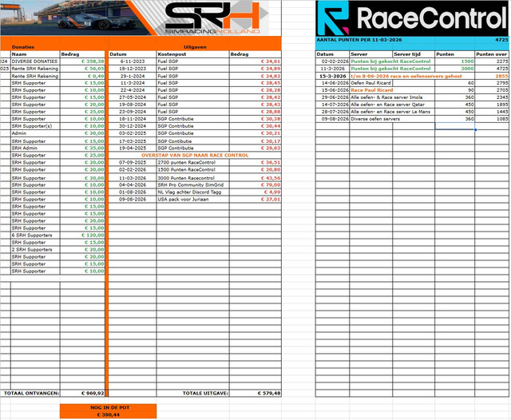Click the 'SRH Supporter(s)' name cell
The width and height of the screenshot is (511, 420).
pos(35,126)
